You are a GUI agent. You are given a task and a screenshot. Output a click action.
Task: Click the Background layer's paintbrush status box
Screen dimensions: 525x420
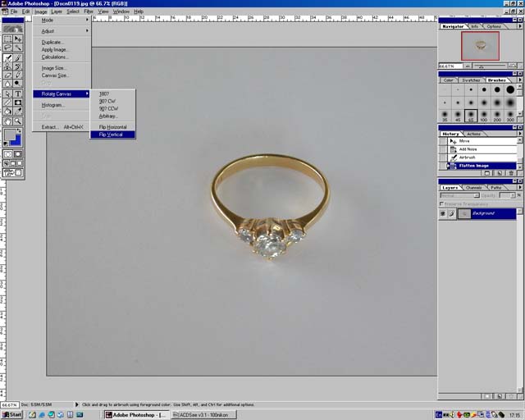451,213
